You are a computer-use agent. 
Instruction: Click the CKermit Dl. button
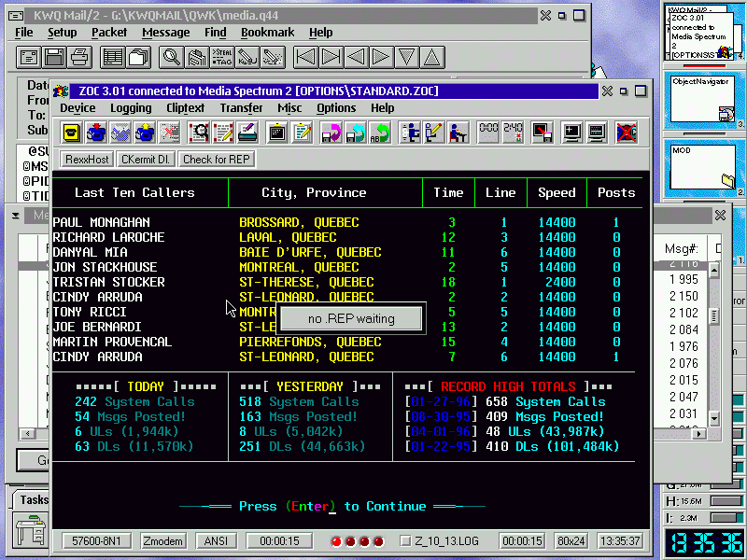coord(145,160)
